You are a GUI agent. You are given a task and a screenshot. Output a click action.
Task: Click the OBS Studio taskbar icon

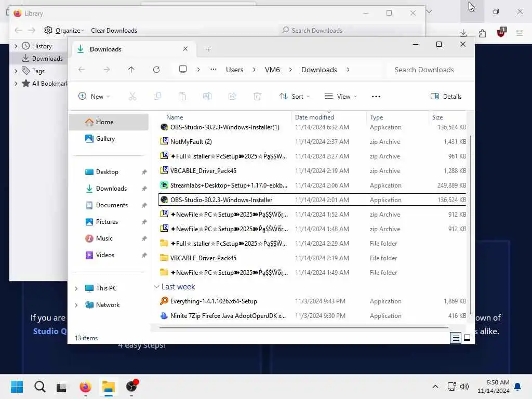(131, 386)
